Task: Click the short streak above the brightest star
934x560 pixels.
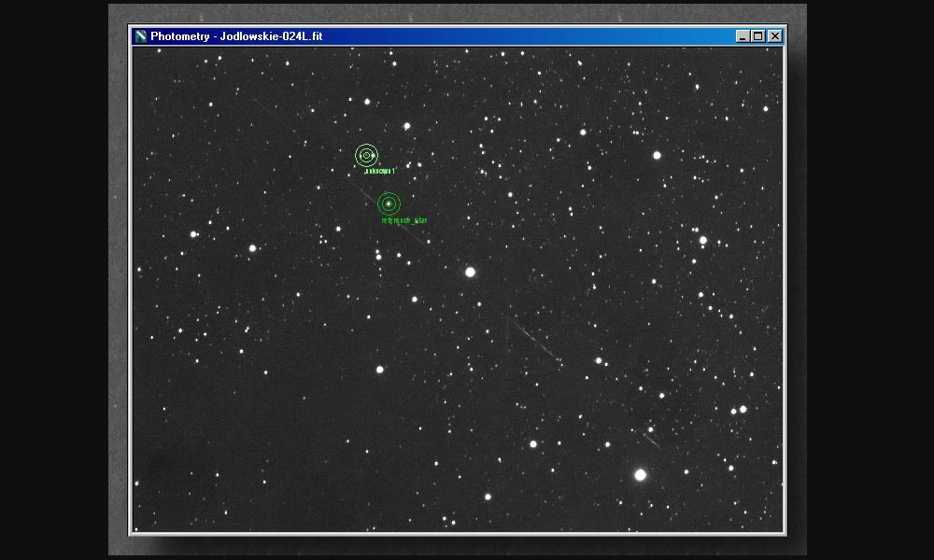Action: (651, 440)
